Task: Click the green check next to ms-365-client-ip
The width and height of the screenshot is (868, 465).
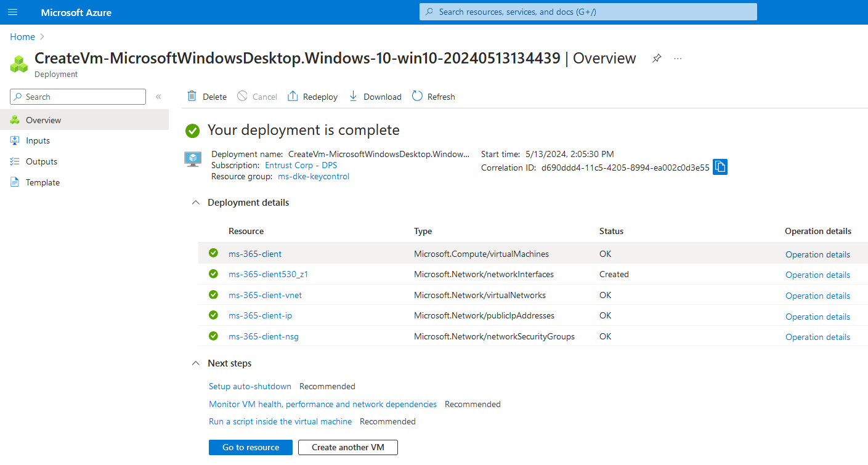Action: click(213, 315)
